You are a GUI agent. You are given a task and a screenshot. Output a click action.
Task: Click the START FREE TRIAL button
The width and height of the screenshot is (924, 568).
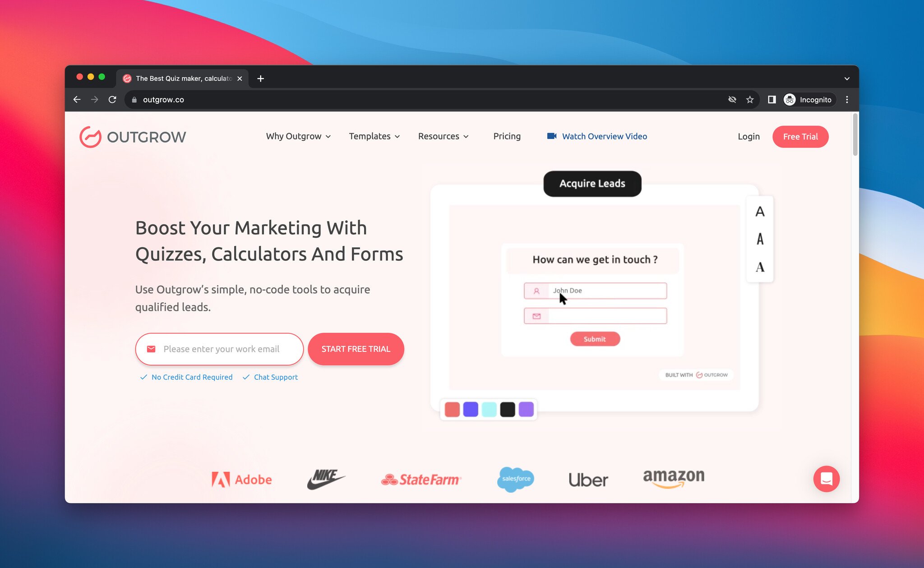tap(356, 348)
